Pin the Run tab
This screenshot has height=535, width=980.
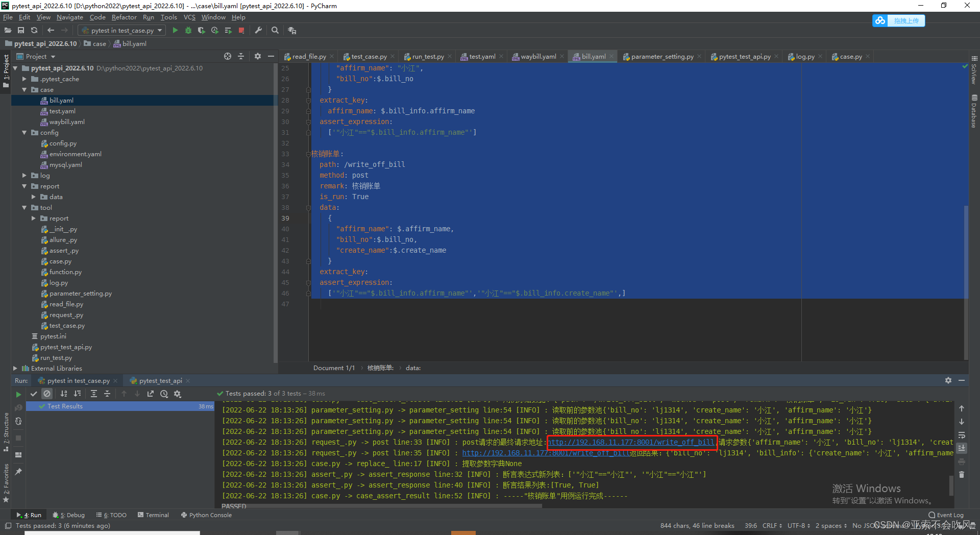click(18, 472)
